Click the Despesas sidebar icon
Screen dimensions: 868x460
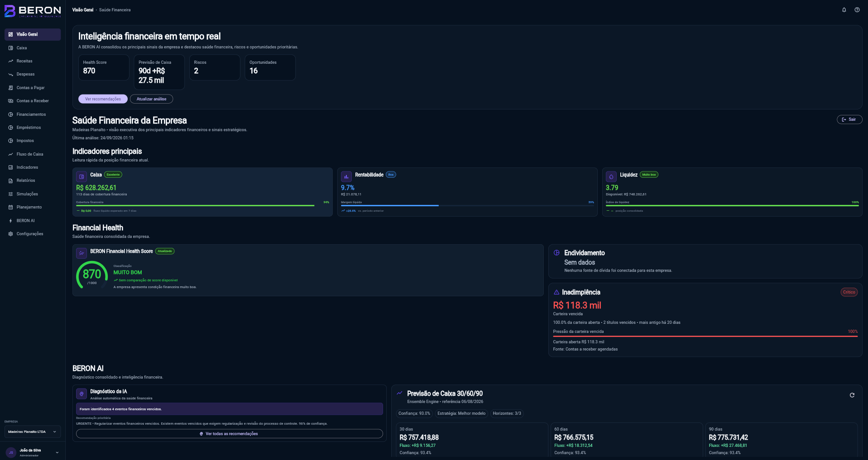coord(10,74)
